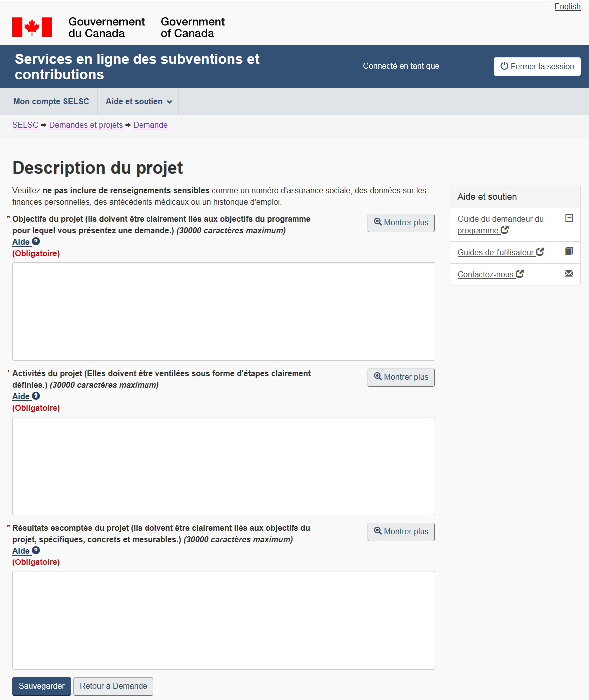Viewport: 589px width, 700px height.
Task: Click the list icon beside Guide du demandeur
Action: (569, 218)
